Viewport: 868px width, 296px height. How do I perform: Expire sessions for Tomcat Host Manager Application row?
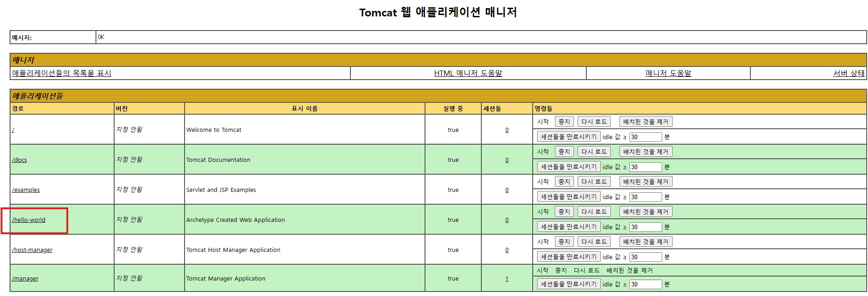569,257
